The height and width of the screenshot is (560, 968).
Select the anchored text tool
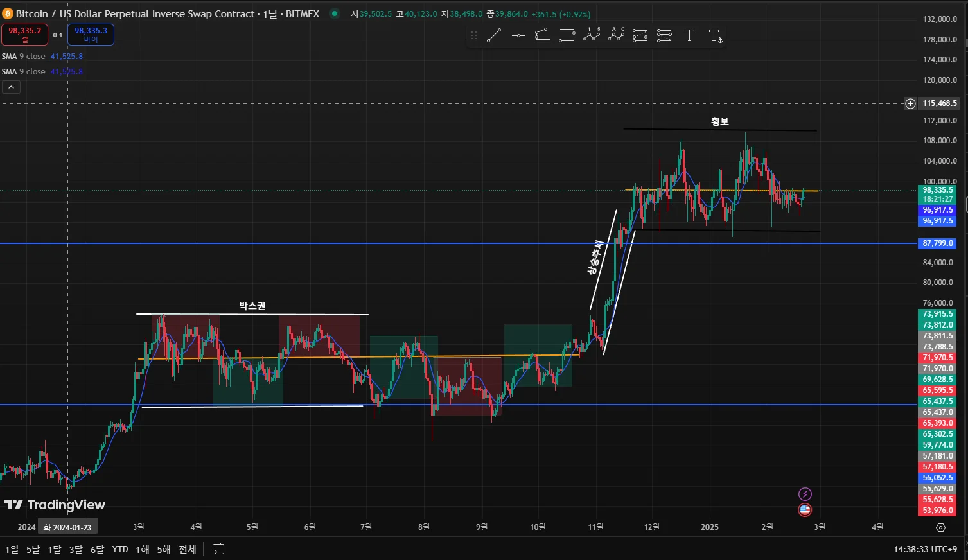click(716, 36)
